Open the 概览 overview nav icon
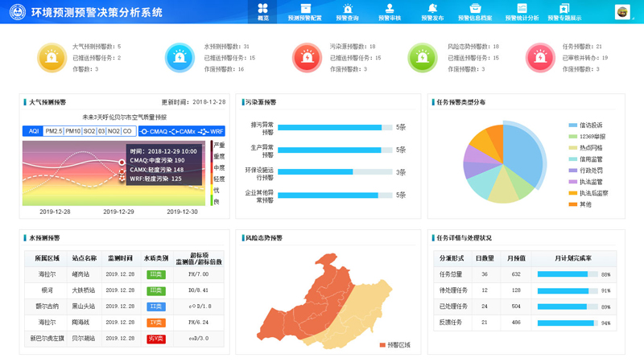644x362 pixels. [x=263, y=11]
